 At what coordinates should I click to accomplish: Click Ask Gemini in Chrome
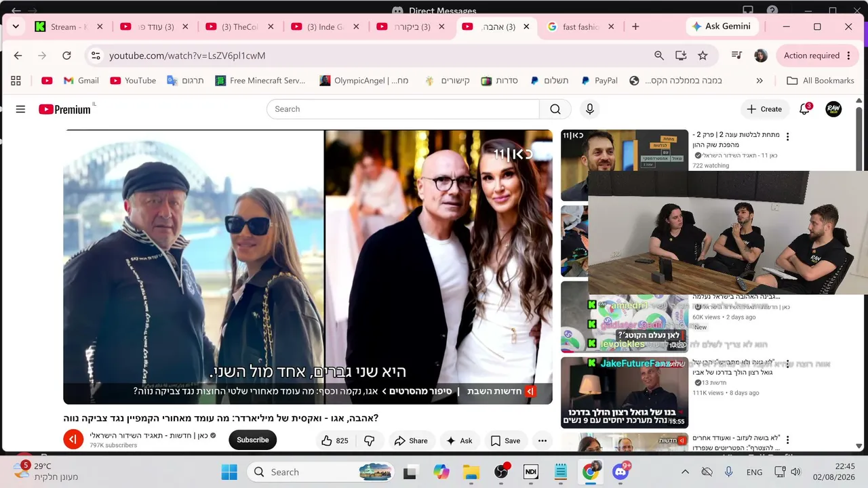721,26
